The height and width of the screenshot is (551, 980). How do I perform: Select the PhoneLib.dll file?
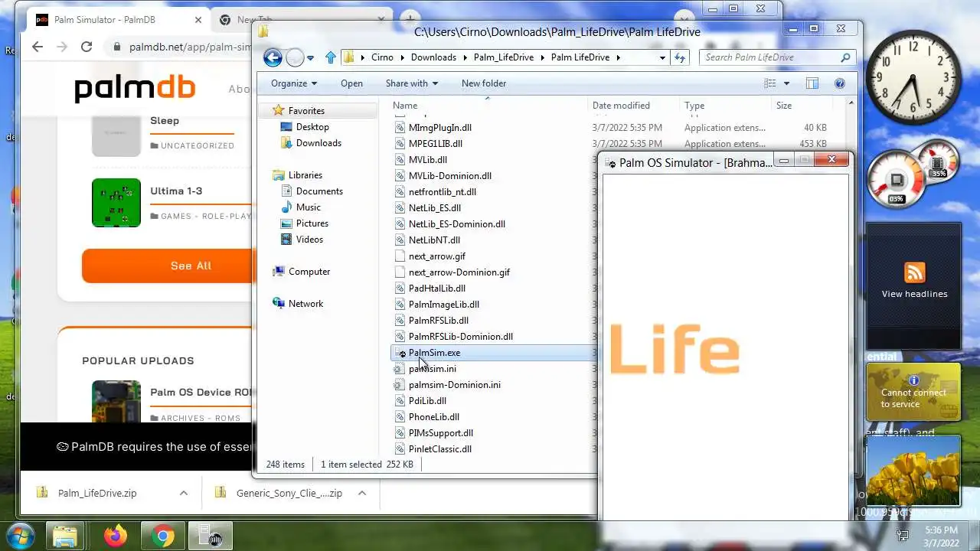point(434,417)
